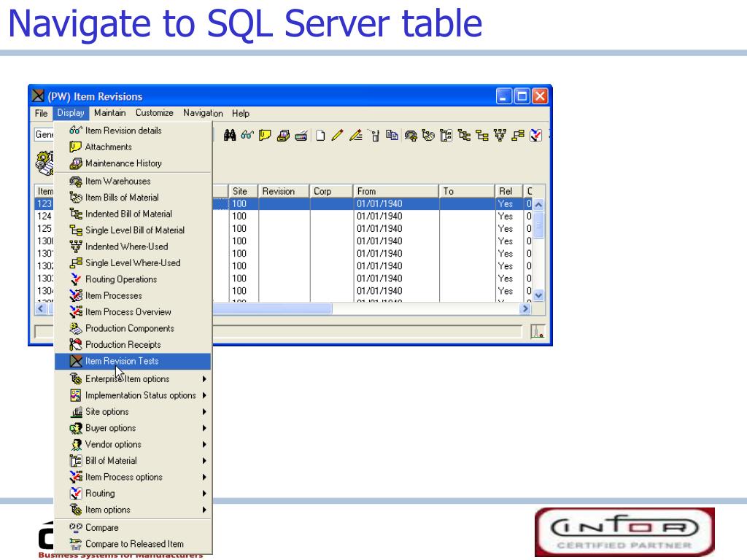Select Routing Operations menu entry
The image size is (747, 560).
click(x=133, y=279)
